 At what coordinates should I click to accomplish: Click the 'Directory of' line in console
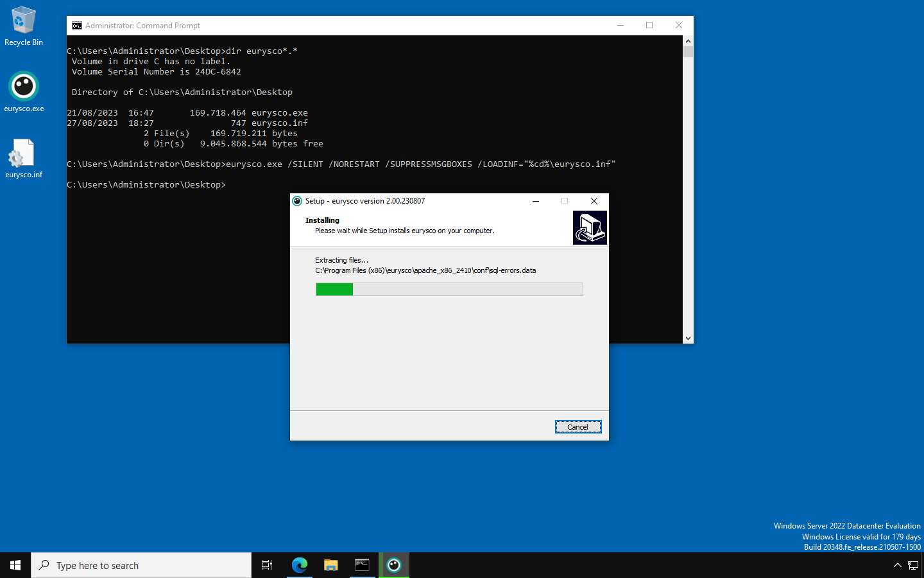pos(182,92)
